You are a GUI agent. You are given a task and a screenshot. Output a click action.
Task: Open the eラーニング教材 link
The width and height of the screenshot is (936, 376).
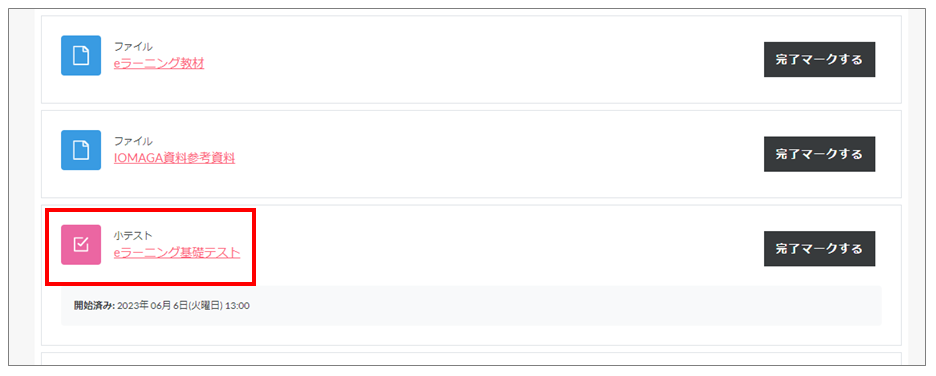[159, 64]
